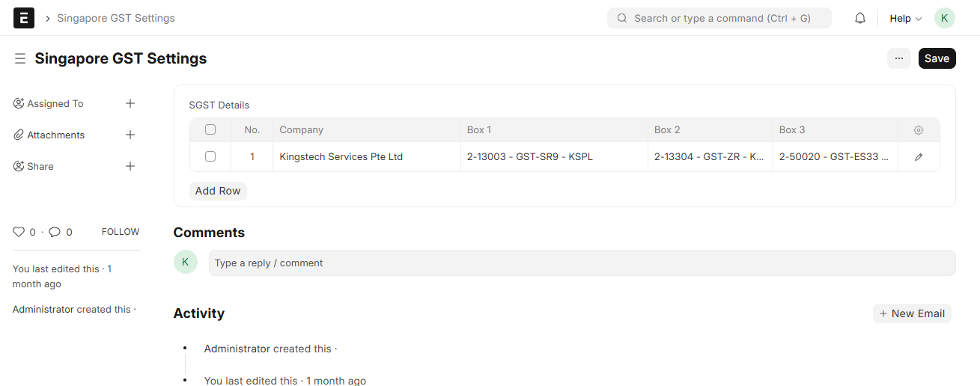Click the Add Row button
This screenshot has width=980, height=386.
point(218,191)
